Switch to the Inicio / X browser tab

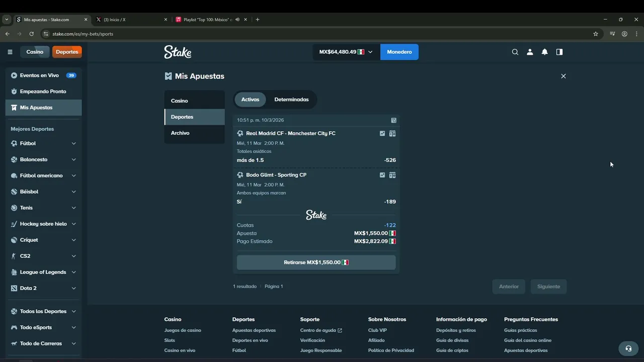click(131, 20)
